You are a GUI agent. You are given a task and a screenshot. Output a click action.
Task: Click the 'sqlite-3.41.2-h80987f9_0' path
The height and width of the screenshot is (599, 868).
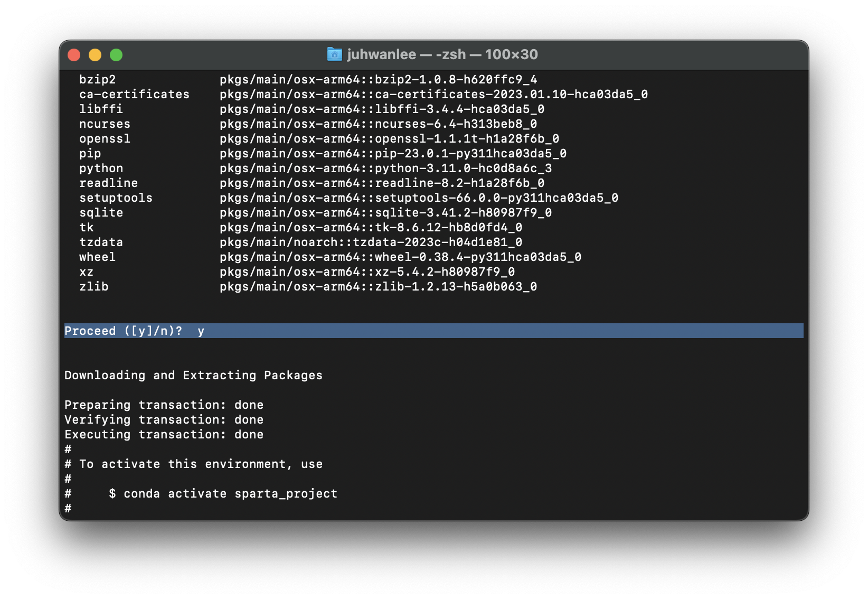(464, 213)
